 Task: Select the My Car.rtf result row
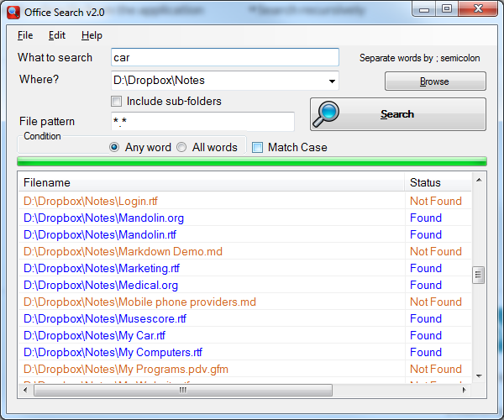(x=245, y=335)
